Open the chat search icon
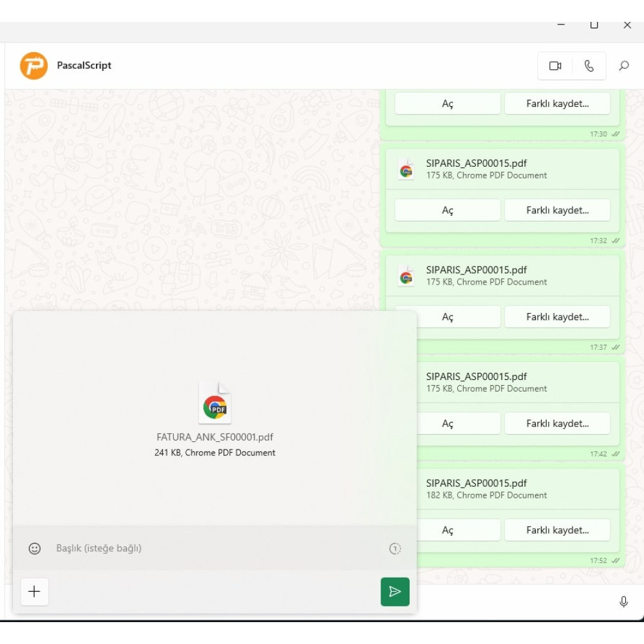644x644 pixels. (624, 66)
